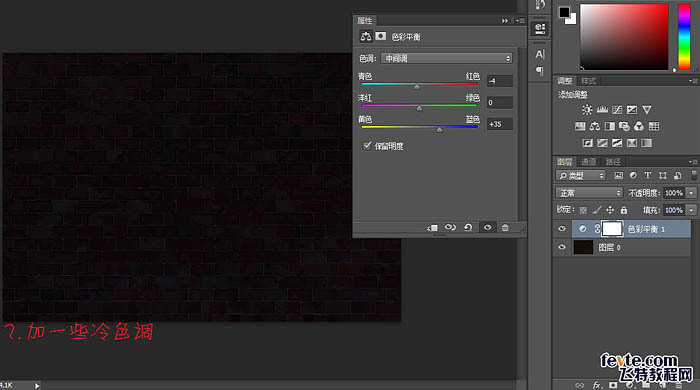The width and height of the screenshot is (700, 390).
Task: Open the Adjustments panel menu
Action: (693, 81)
